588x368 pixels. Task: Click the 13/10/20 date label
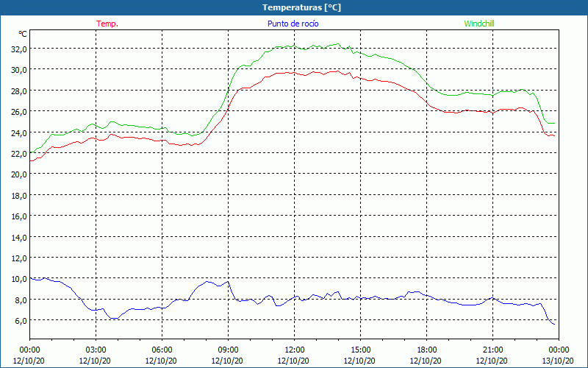coord(559,361)
